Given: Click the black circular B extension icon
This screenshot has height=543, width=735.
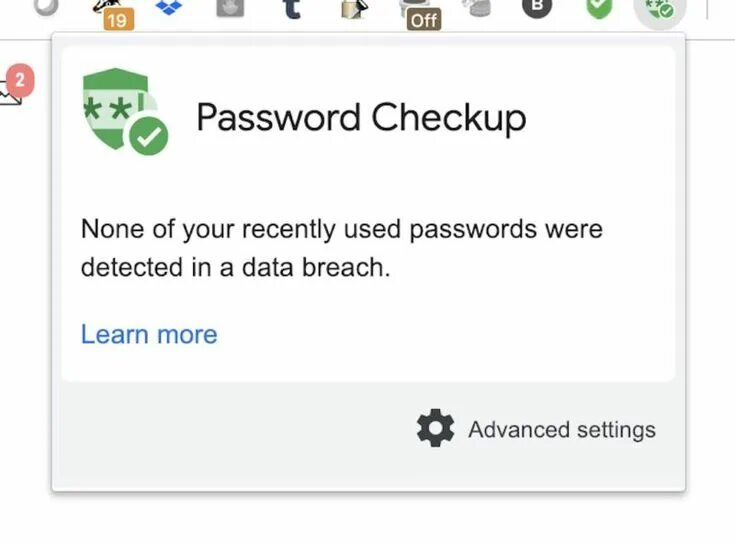Looking at the screenshot, I should [x=539, y=7].
